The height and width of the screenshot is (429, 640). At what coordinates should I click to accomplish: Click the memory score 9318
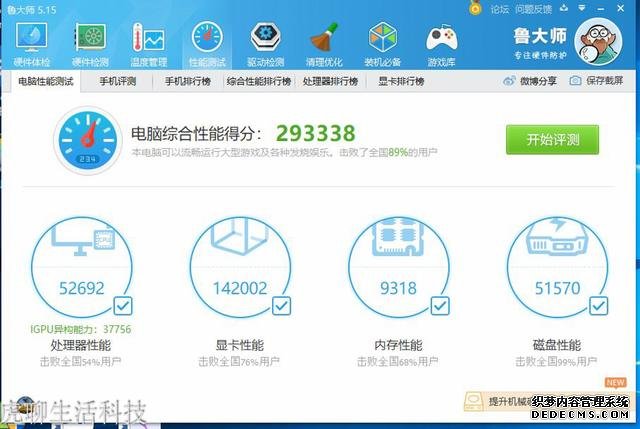(x=398, y=288)
